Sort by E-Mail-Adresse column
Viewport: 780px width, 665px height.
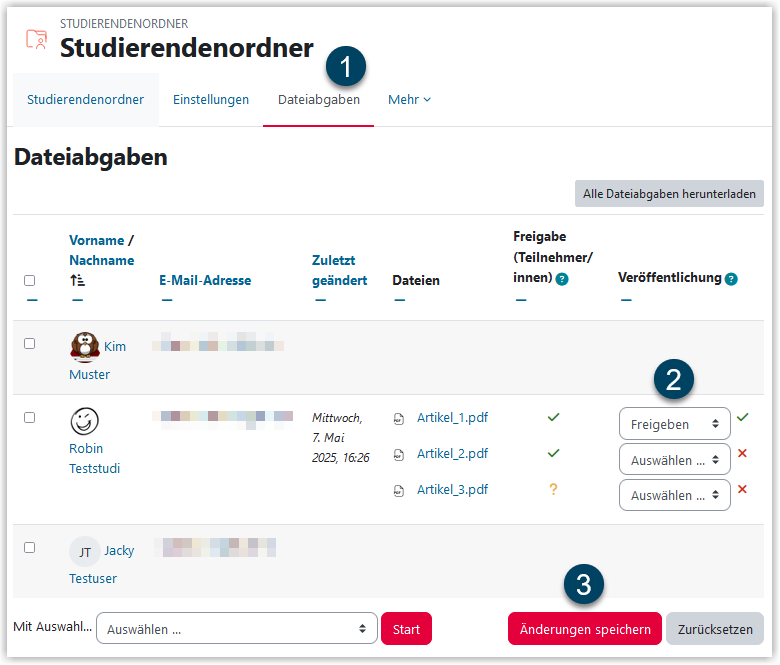(205, 281)
